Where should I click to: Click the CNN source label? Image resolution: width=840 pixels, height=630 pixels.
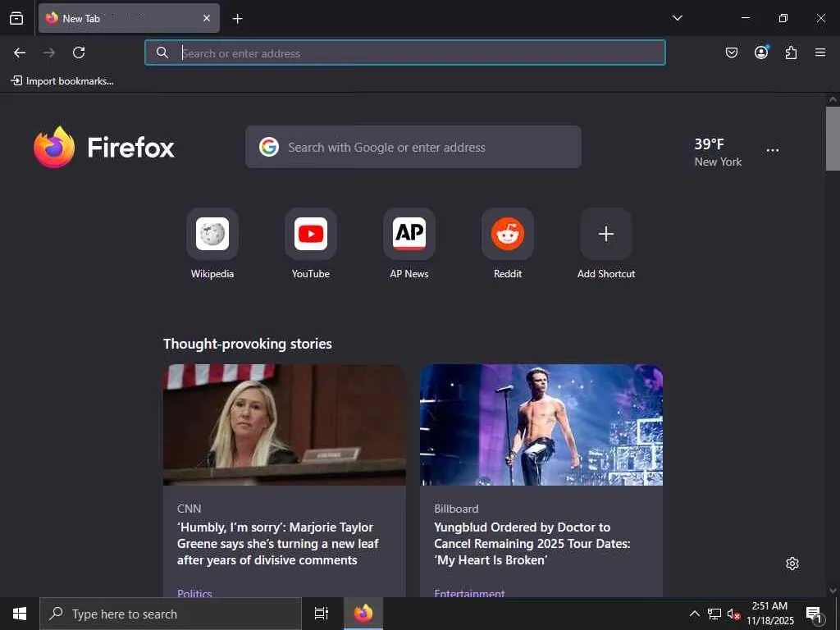click(x=189, y=509)
